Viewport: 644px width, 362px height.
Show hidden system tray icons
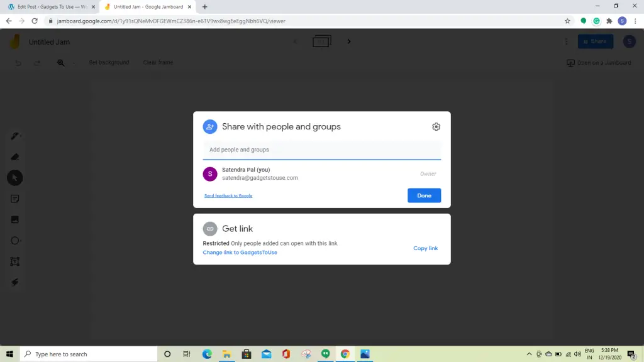click(x=529, y=354)
